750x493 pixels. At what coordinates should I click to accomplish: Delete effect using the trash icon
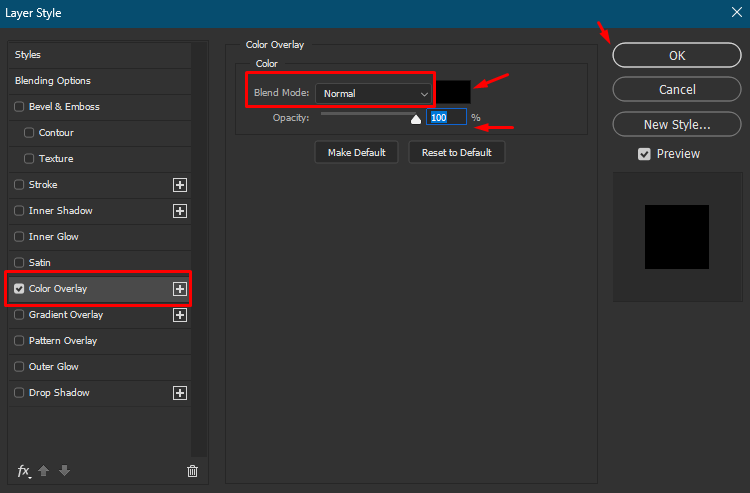click(192, 471)
